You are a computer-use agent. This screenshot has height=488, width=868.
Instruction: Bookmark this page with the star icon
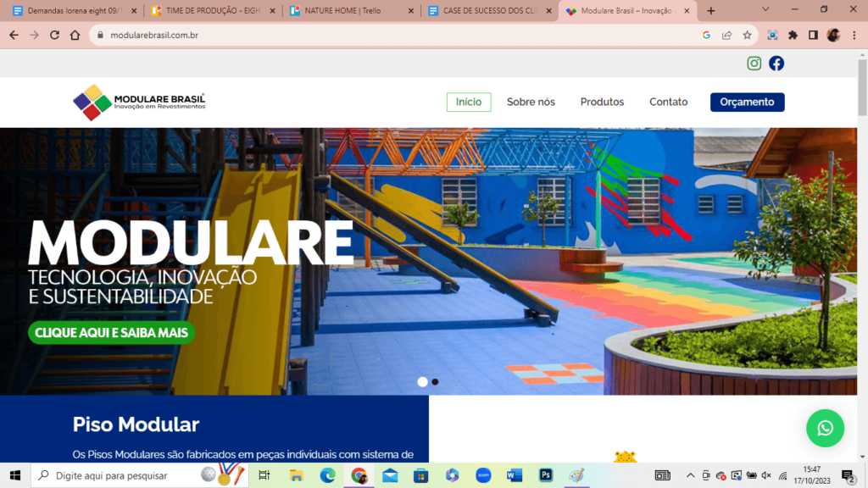[748, 35]
